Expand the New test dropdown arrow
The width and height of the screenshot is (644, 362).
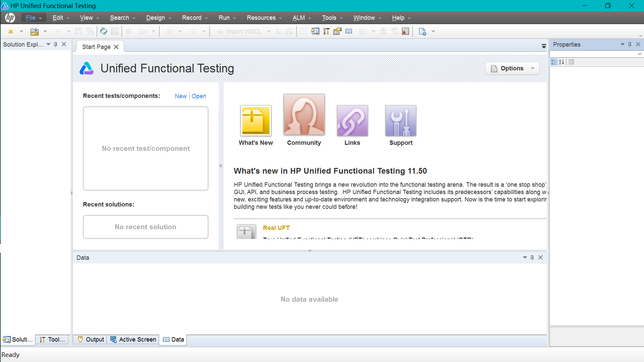[21, 32]
